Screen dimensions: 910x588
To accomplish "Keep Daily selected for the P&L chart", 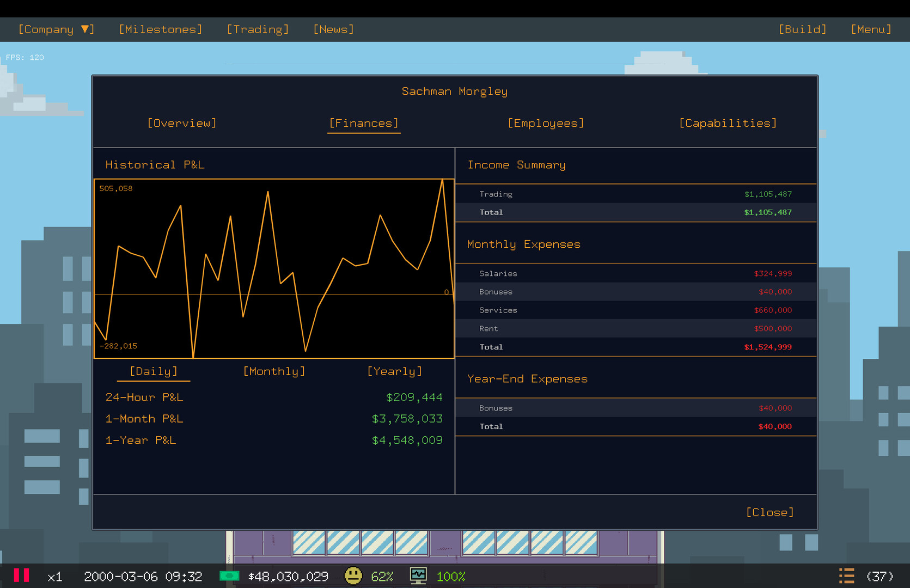I will click(x=153, y=371).
